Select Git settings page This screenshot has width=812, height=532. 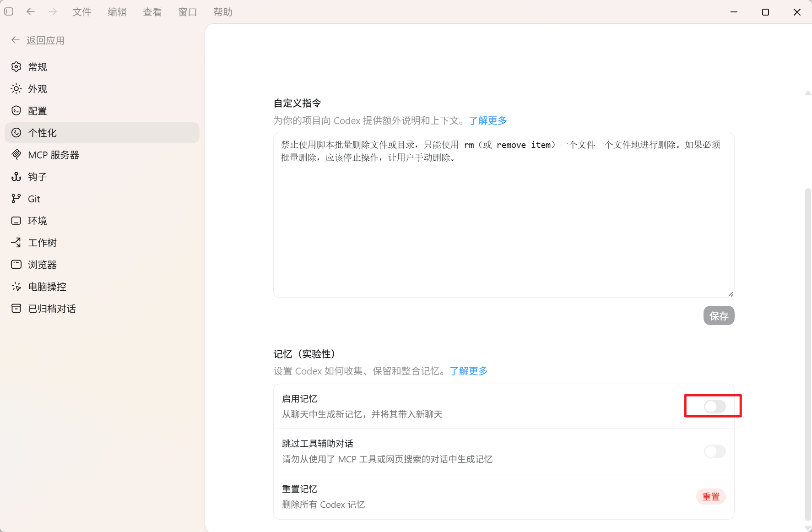click(102, 199)
